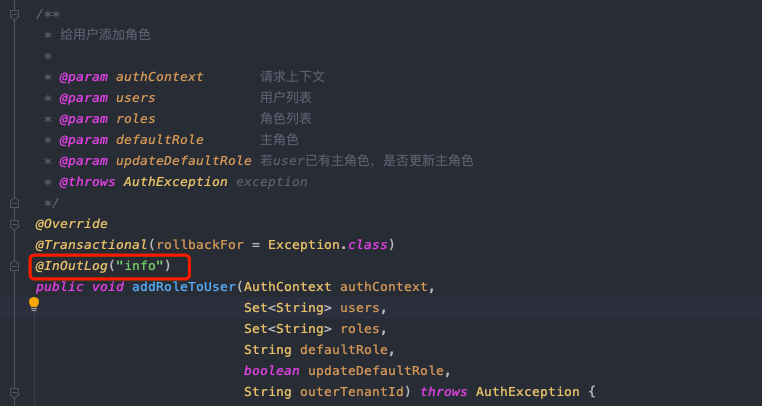This screenshot has height=406, width=762.
Task: Click the yellow lightbulb quick-fix icon
Action: coord(34,304)
